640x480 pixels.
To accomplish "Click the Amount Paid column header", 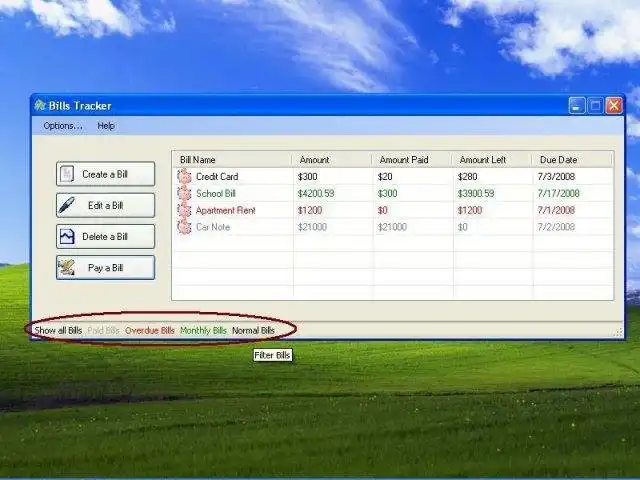I will pos(412,160).
